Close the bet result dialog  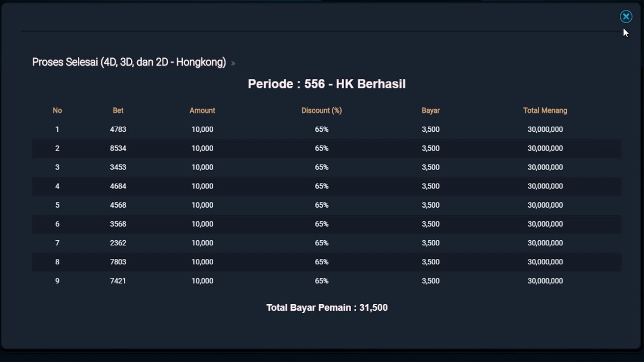click(x=626, y=17)
